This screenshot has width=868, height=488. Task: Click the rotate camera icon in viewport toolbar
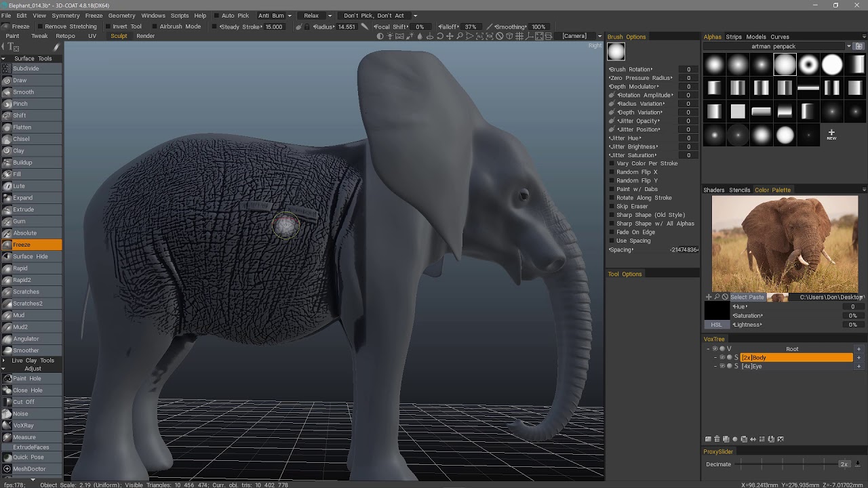439,36
